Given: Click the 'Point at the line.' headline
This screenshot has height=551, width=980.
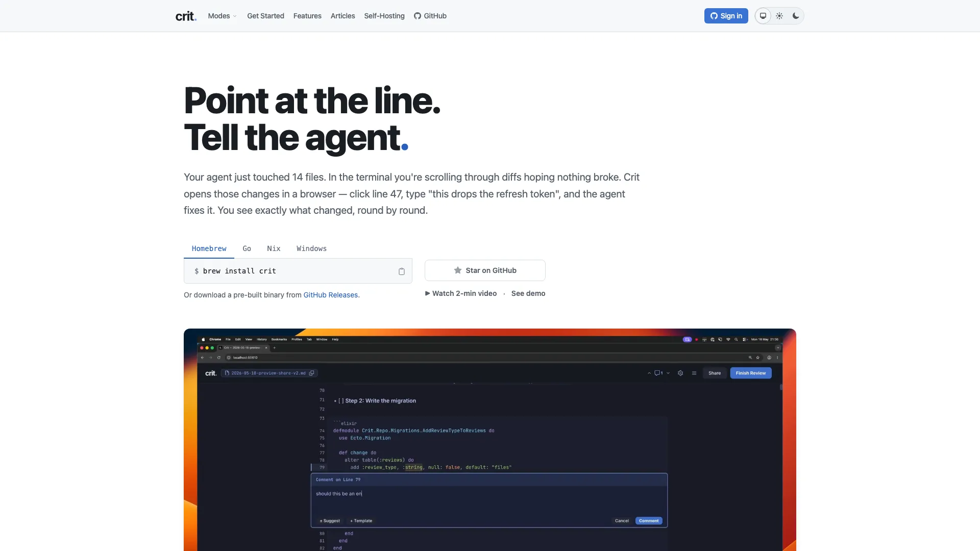Looking at the screenshot, I should 312,101.
